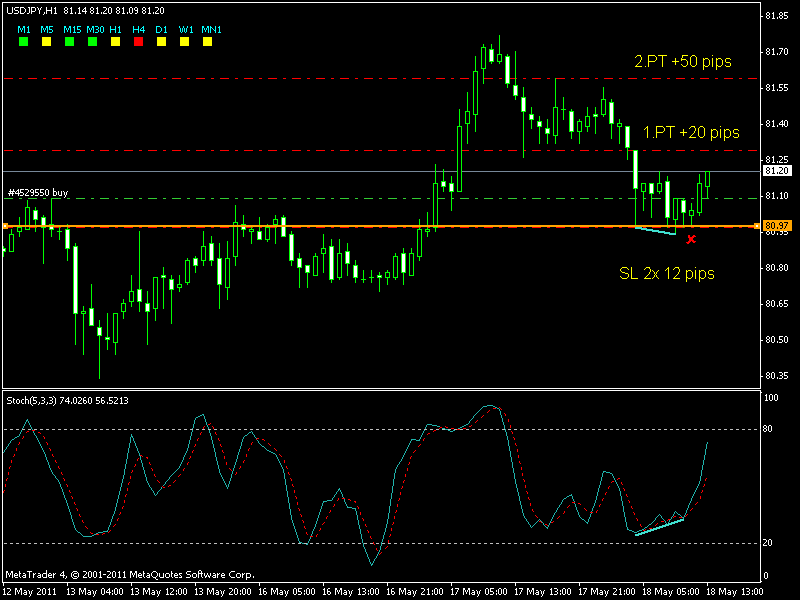Screen dimensions: 800x600
Task: Click the 81.40 price scale value
Action: (777, 124)
